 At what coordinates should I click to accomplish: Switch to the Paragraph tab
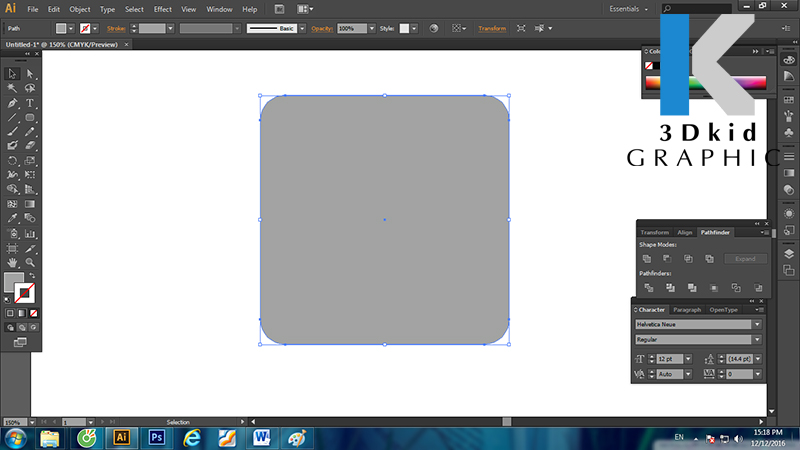coord(687,310)
